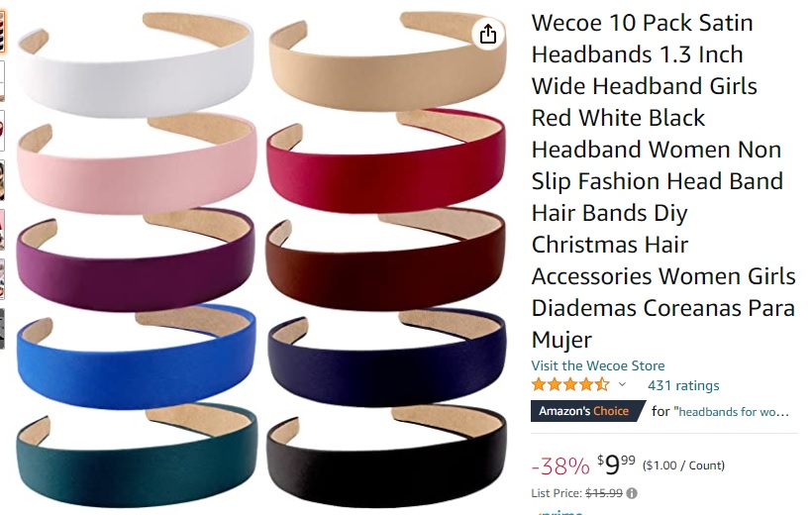Open the 431 ratings link
The height and width of the screenshot is (515, 812).
[x=683, y=385]
